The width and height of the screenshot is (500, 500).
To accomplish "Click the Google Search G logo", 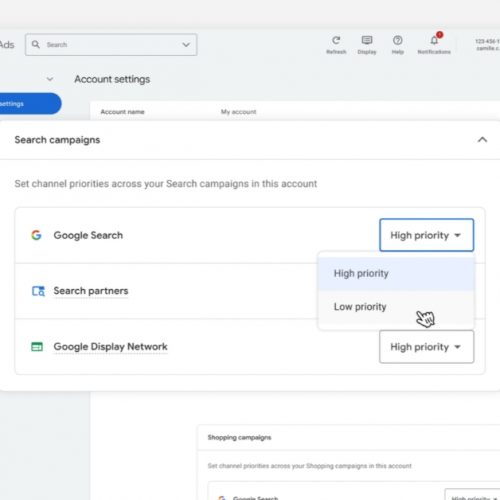I will tap(36, 235).
